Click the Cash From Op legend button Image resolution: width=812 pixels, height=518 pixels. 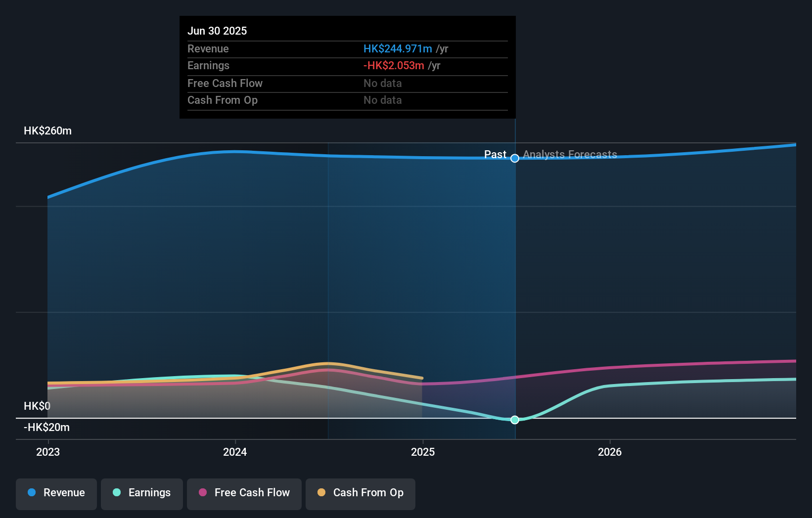(x=360, y=493)
